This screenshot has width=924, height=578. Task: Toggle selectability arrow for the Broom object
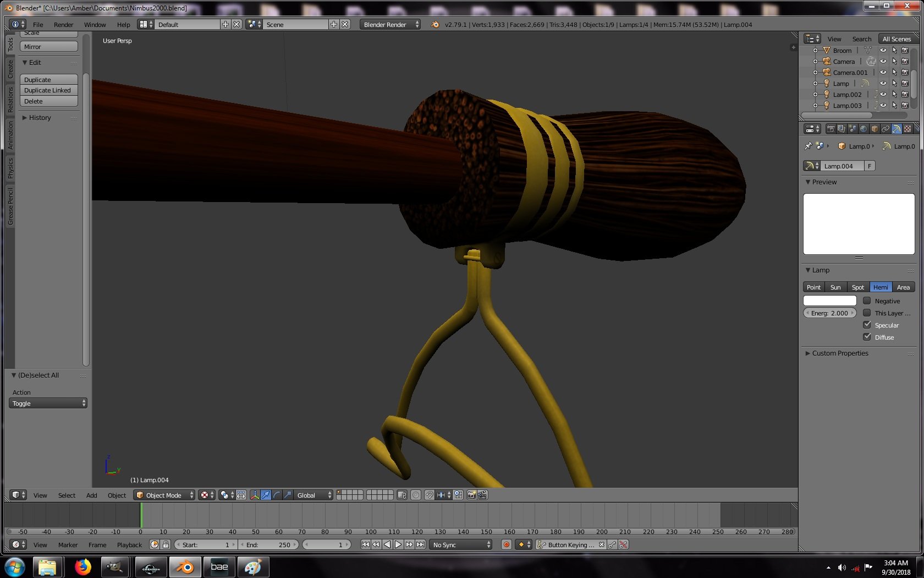[894, 50]
